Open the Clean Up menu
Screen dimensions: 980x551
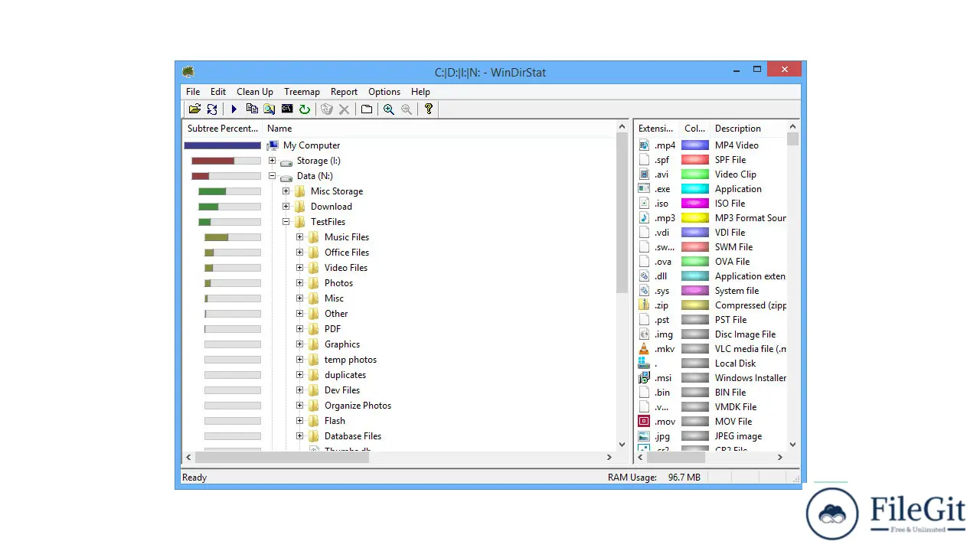255,92
